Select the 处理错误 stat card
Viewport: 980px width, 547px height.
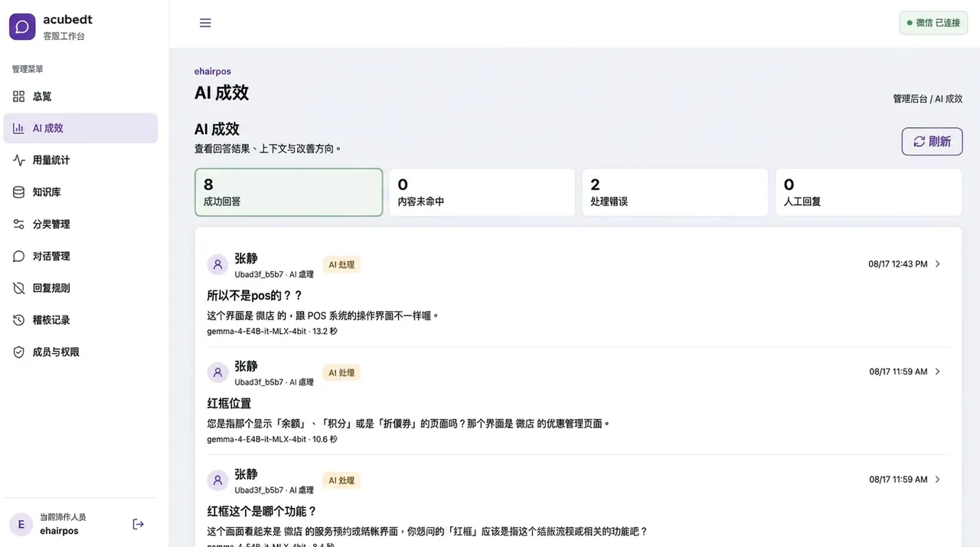[x=675, y=192]
